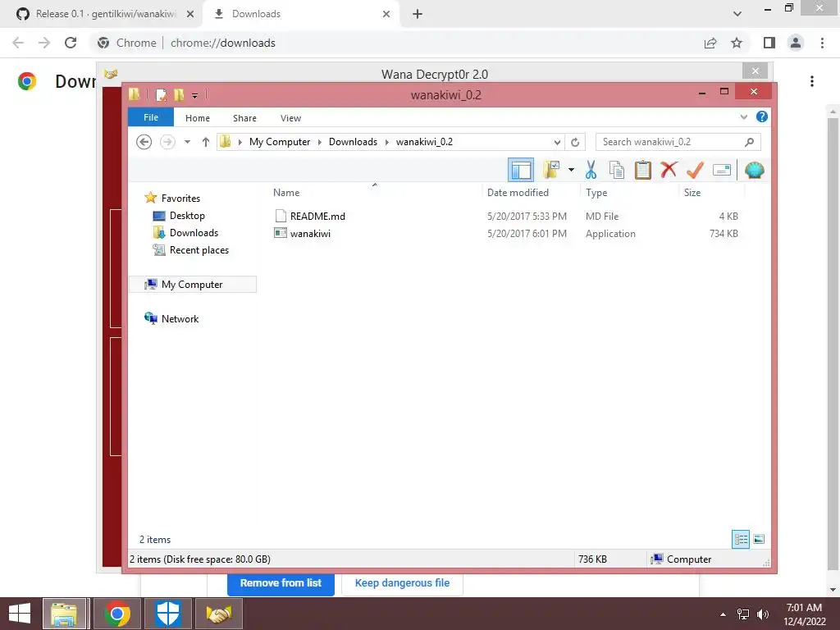Open Quick Access customize dropdown arrow
This screenshot has height=630, width=840.
coord(194,96)
